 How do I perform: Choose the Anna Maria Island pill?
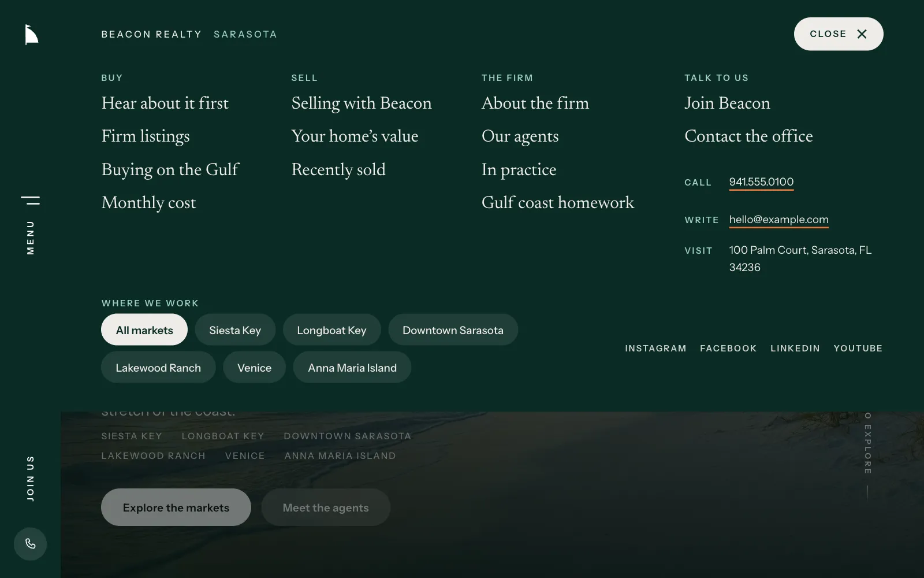pos(352,368)
